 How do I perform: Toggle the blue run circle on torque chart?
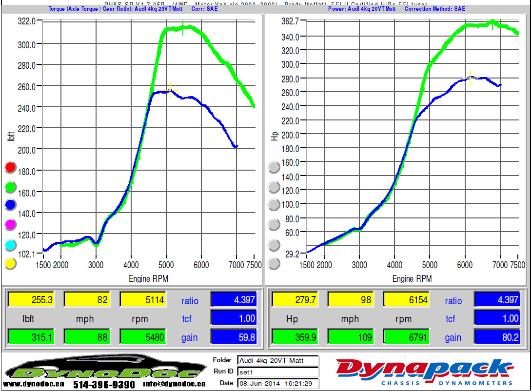(10, 205)
